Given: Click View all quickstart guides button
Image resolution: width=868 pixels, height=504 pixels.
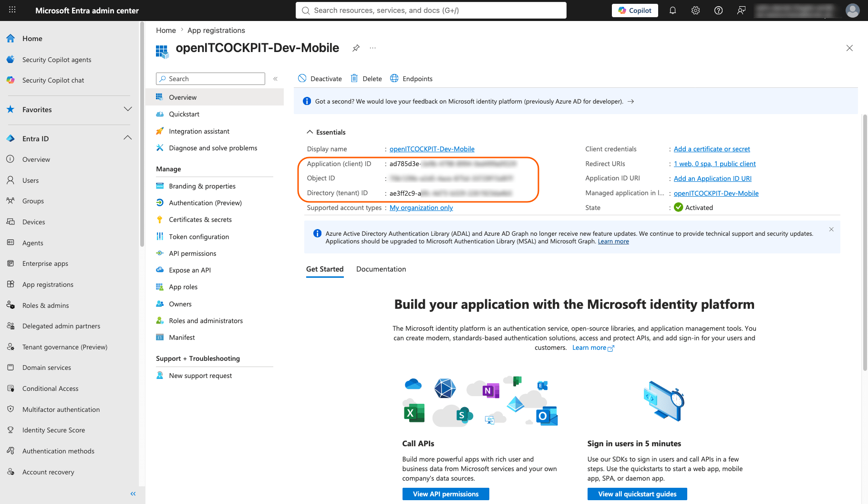Looking at the screenshot, I should click(637, 494).
